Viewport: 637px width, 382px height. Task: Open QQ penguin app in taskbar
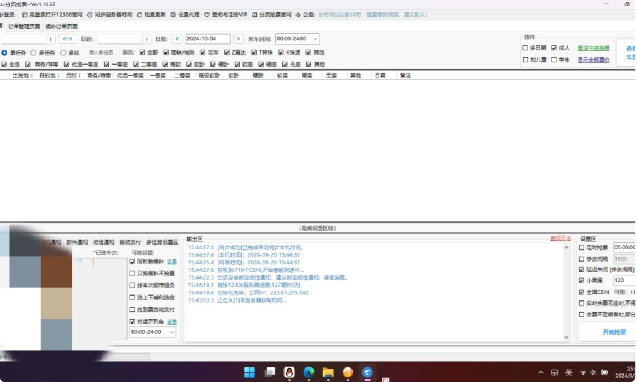tap(289, 372)
